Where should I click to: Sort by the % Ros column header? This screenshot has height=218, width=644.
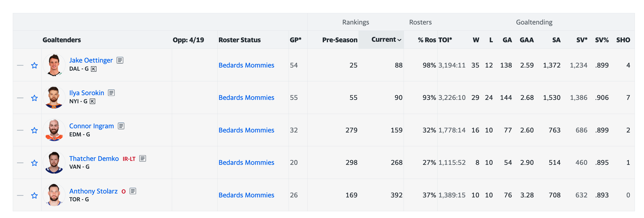pos(427,40)
